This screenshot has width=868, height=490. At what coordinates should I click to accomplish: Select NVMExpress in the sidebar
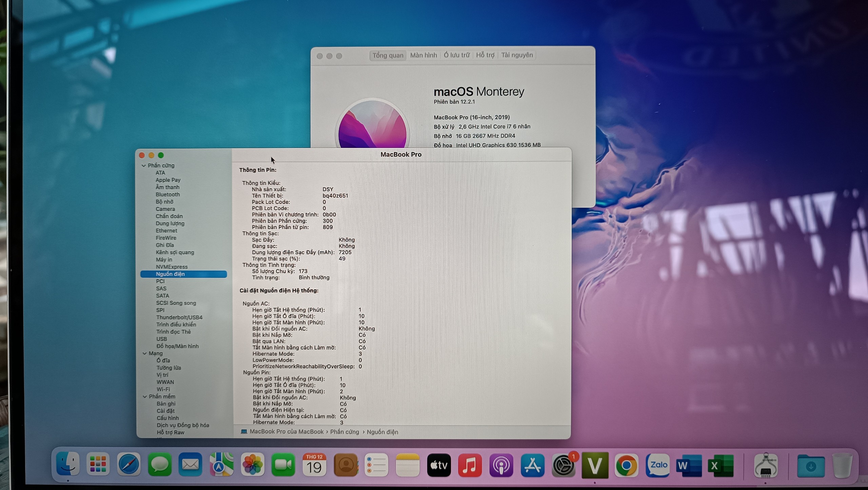[x=172, y=267]
